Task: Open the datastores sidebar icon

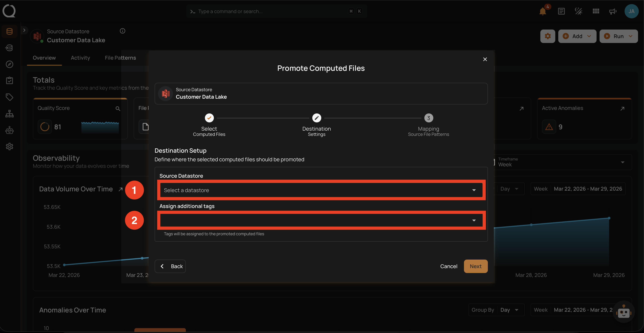Action: (x=10, y=31)
